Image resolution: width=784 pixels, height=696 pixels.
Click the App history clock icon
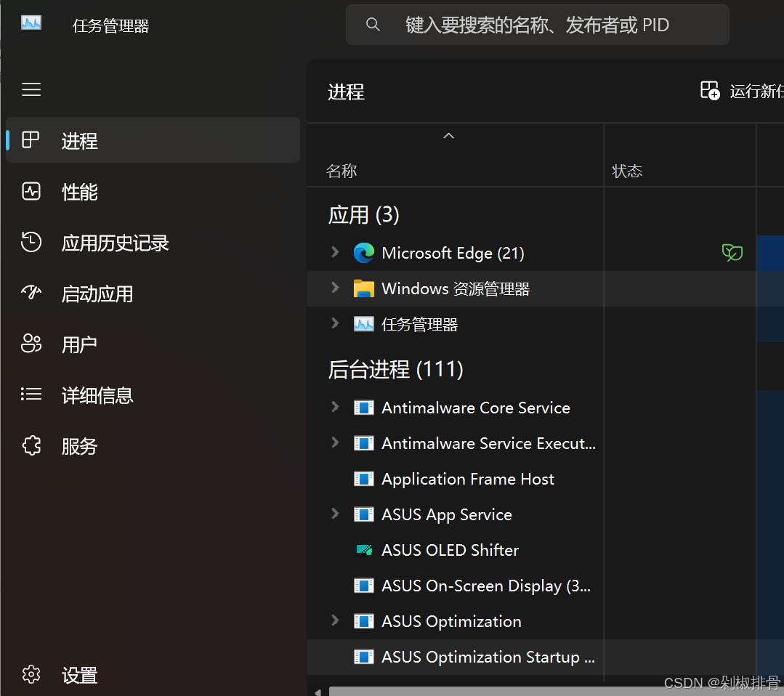[x=31, y=242]
